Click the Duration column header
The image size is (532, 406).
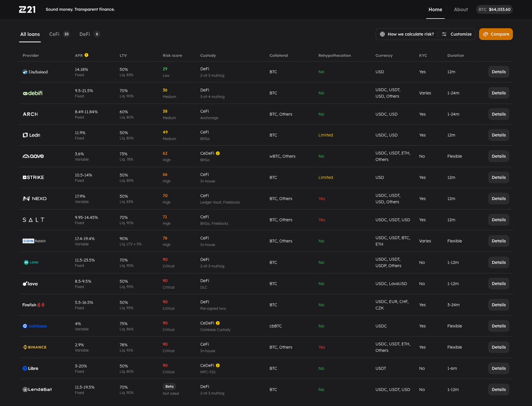(x=456, y=55)
